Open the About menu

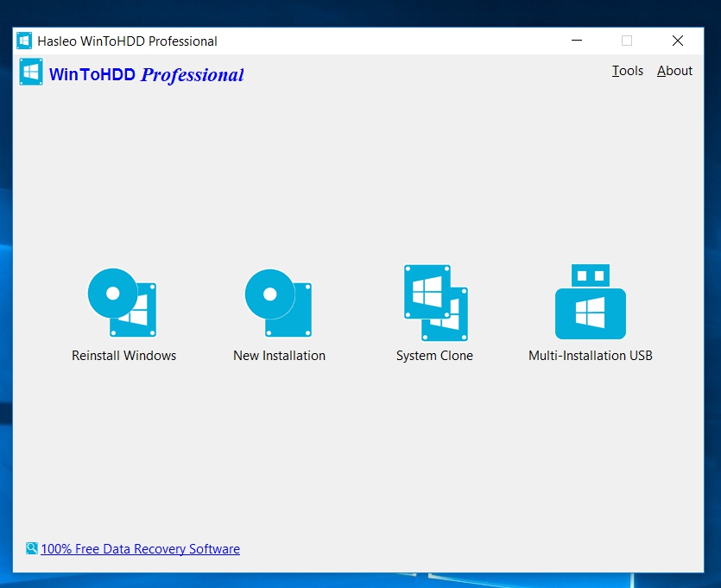(674, 71)
